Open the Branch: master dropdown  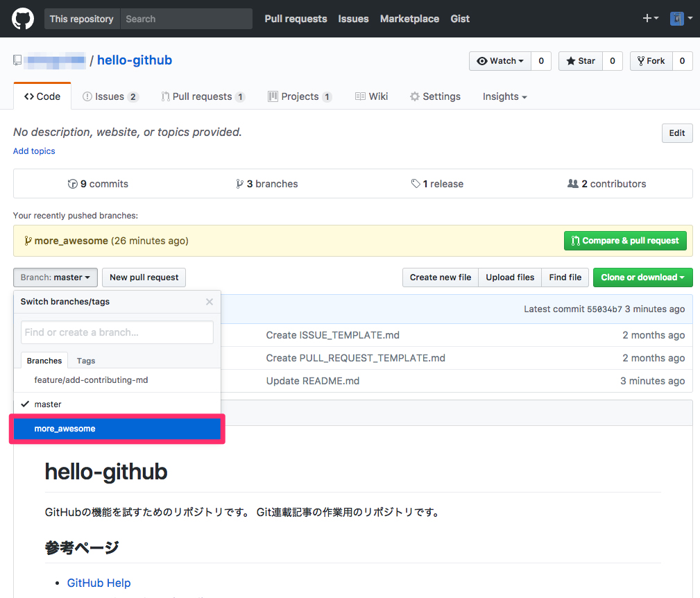55,277
